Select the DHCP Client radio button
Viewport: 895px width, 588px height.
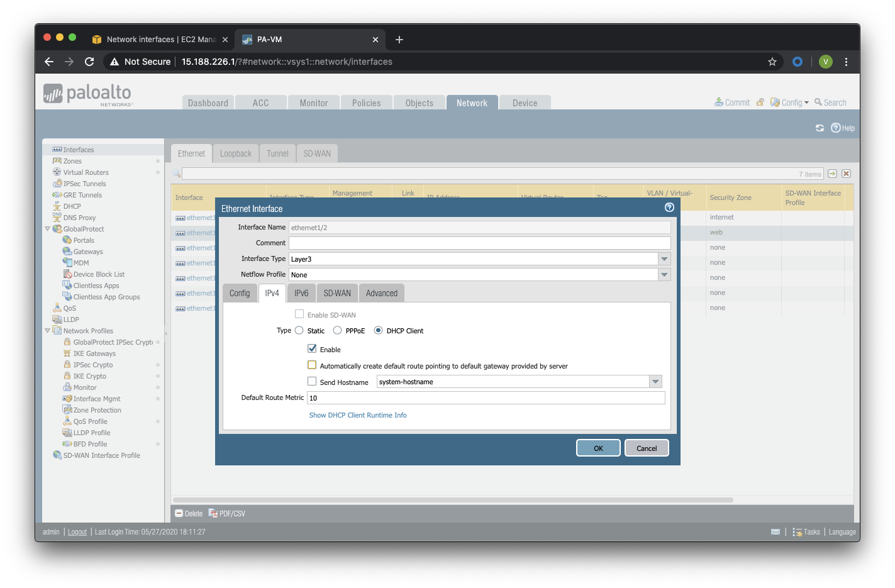pyautogui.click(x=378, y=330)
